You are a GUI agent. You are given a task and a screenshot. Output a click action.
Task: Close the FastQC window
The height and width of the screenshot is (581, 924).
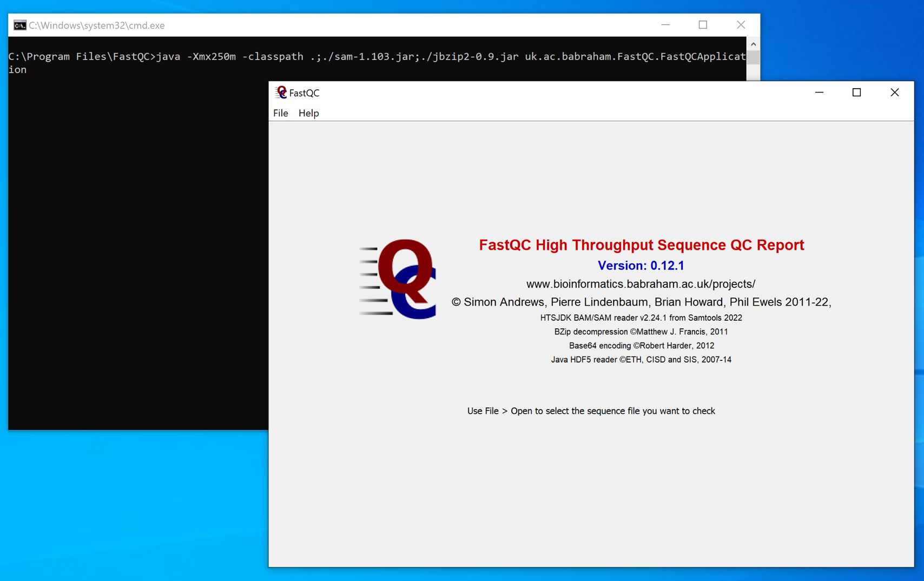click(x=894, y=93)
